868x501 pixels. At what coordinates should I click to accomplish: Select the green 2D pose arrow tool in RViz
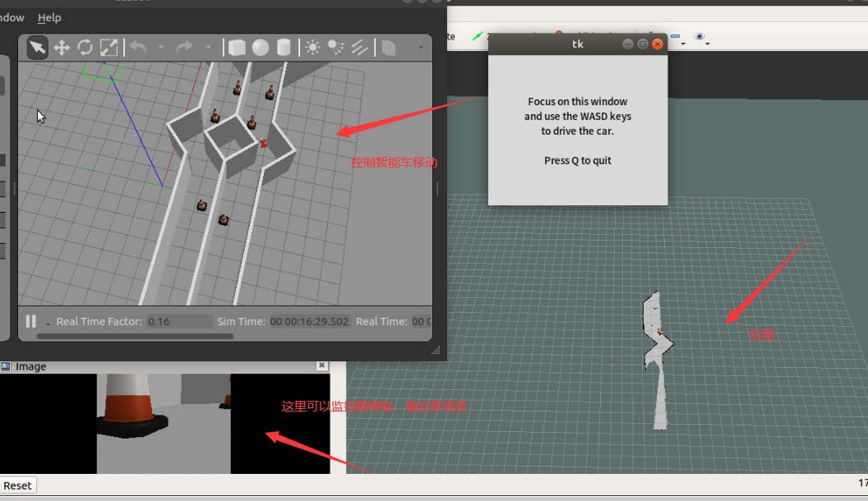coord(478,36)
